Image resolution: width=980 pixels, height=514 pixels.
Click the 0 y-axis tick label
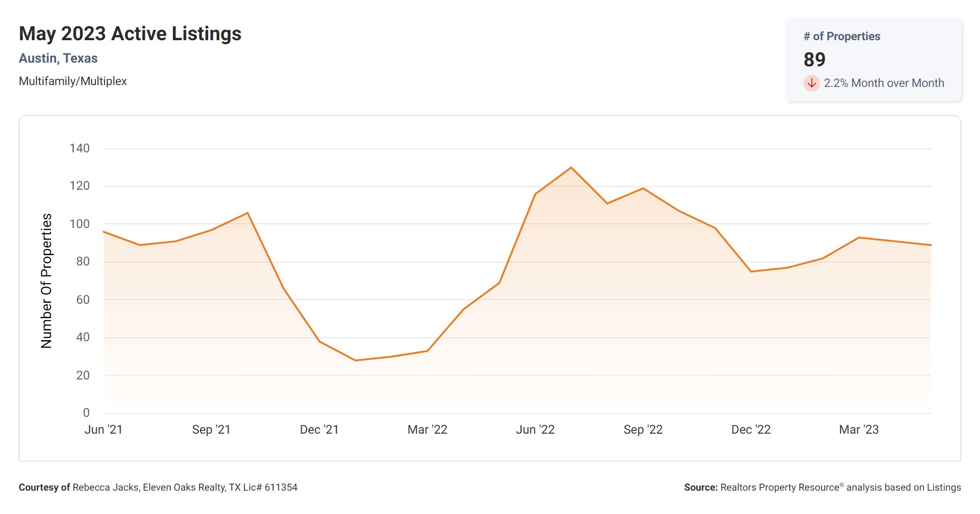86,413
